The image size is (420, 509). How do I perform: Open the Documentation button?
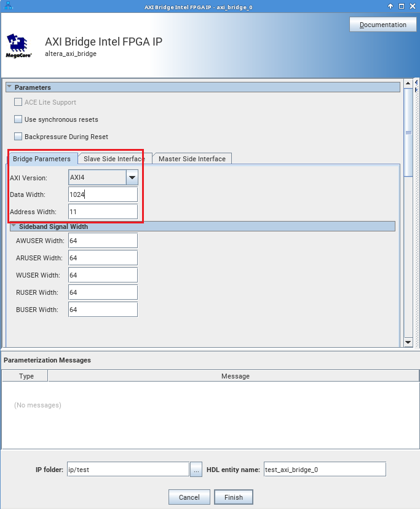coord(382,25)
